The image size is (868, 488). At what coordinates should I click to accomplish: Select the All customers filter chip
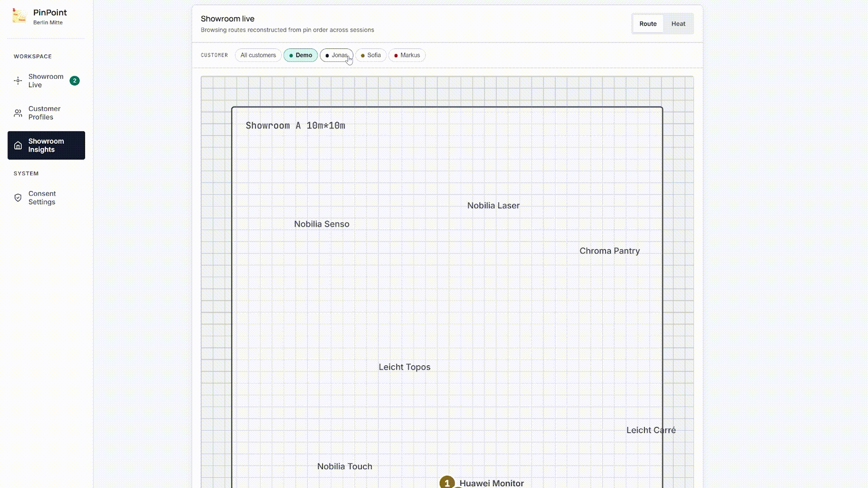tap(258, 55)
